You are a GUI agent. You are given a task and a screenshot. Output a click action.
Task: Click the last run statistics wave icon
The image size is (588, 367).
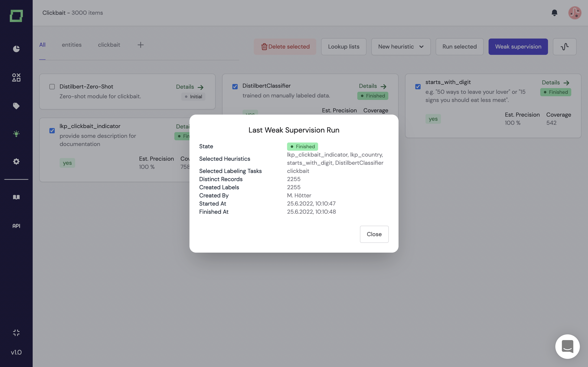[x=565, y=47]
